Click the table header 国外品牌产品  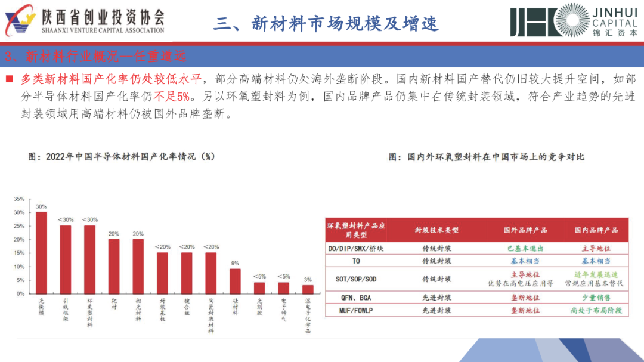coord(525,230)
